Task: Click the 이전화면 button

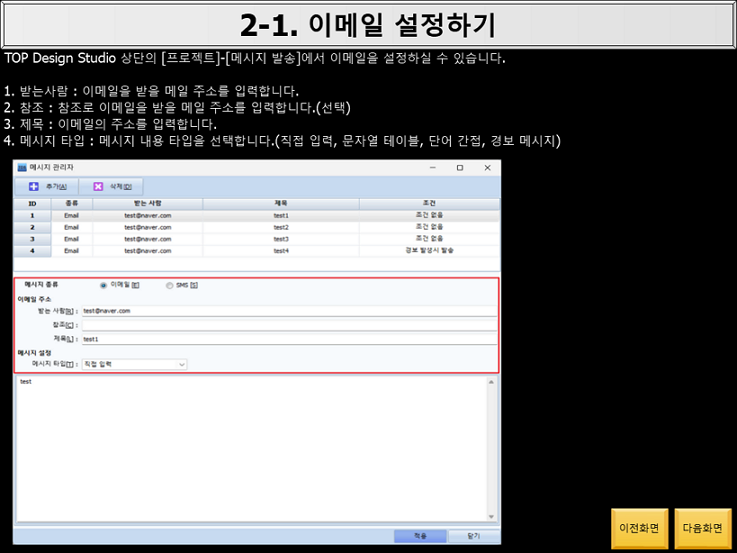Action: 639,529
